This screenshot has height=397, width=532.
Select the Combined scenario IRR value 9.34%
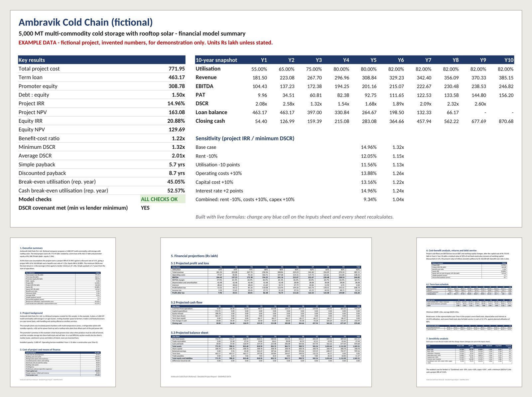coord(370,199)
